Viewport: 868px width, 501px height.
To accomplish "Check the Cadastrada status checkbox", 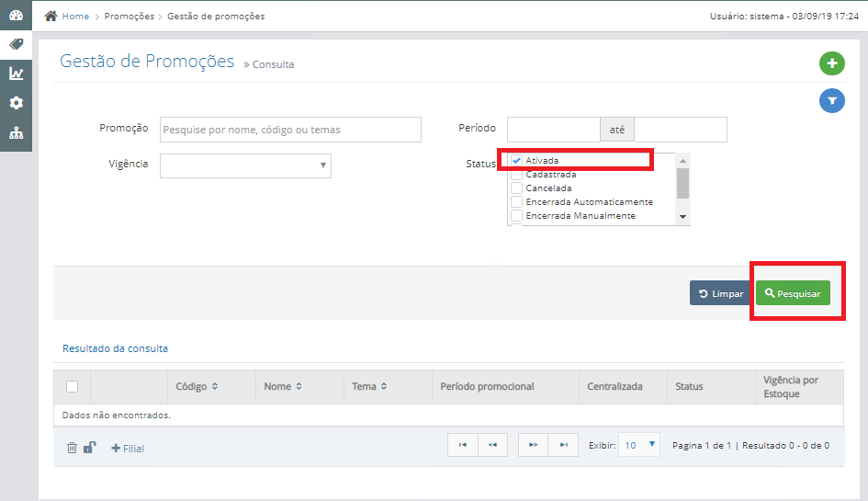I will click(516, 175).
